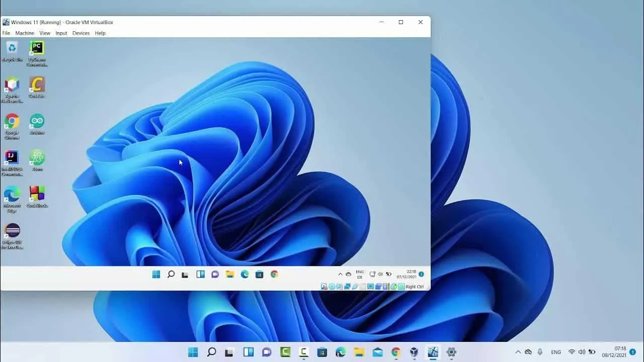The image size is (644, 362).
Task: Open guest Start menu button
Action: [x=156, y=274]
